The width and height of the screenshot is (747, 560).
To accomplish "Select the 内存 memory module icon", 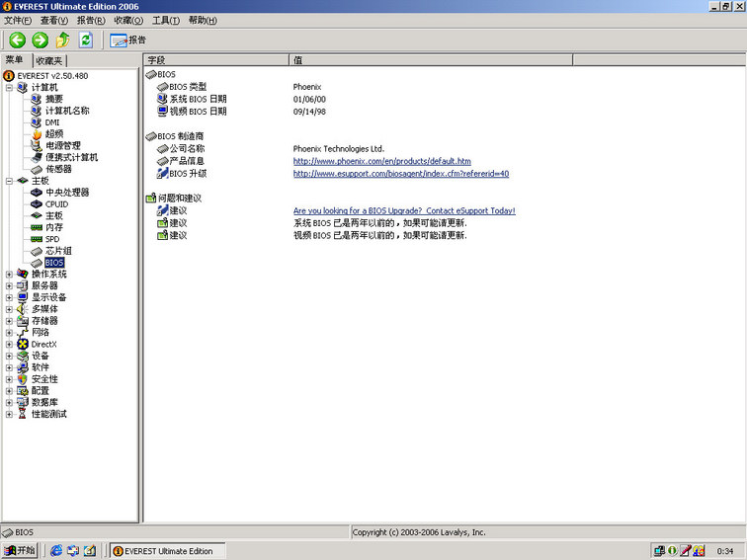I will pos(37,227).
